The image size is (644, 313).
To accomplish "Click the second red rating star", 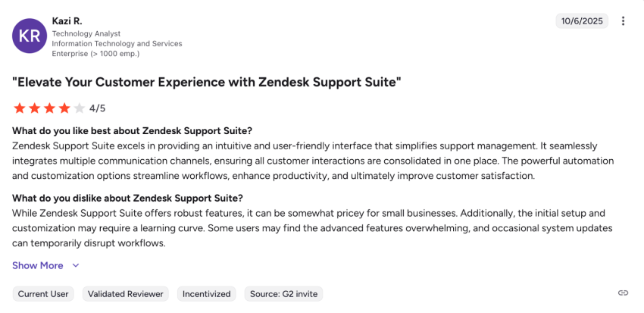I will (x=34, y=108).
